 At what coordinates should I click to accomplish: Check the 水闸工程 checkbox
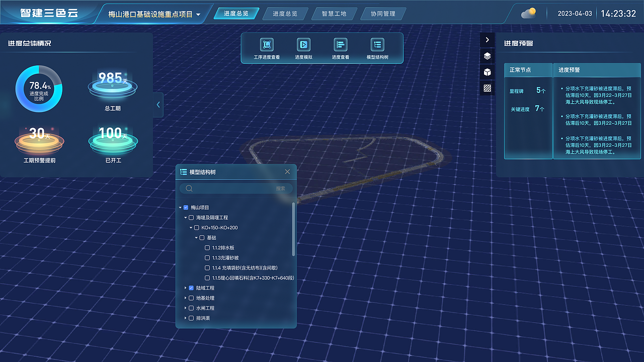[x=191, y=308]
